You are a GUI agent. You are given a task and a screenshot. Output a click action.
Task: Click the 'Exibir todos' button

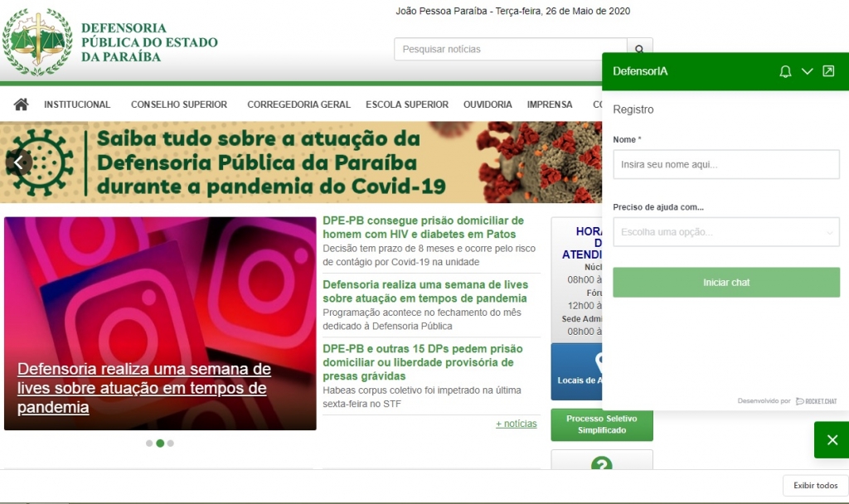[x=815, y=486]
